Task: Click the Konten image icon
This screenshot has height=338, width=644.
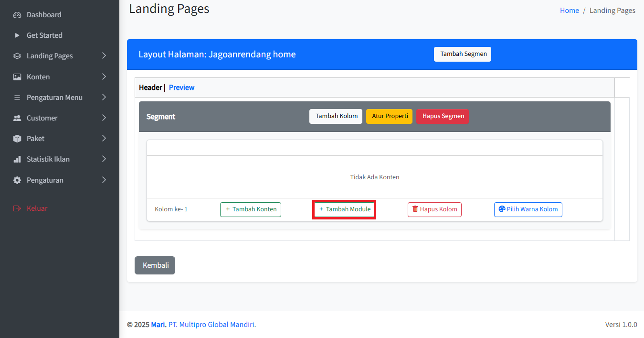Action: pyautogui.click(x=17, y=77)
